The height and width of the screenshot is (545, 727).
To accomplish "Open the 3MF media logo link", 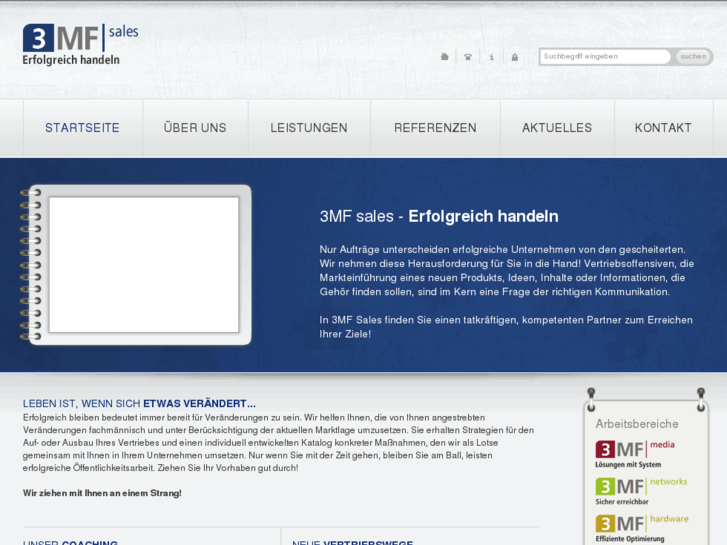I will pyautogui.click(x=635, y=454).
